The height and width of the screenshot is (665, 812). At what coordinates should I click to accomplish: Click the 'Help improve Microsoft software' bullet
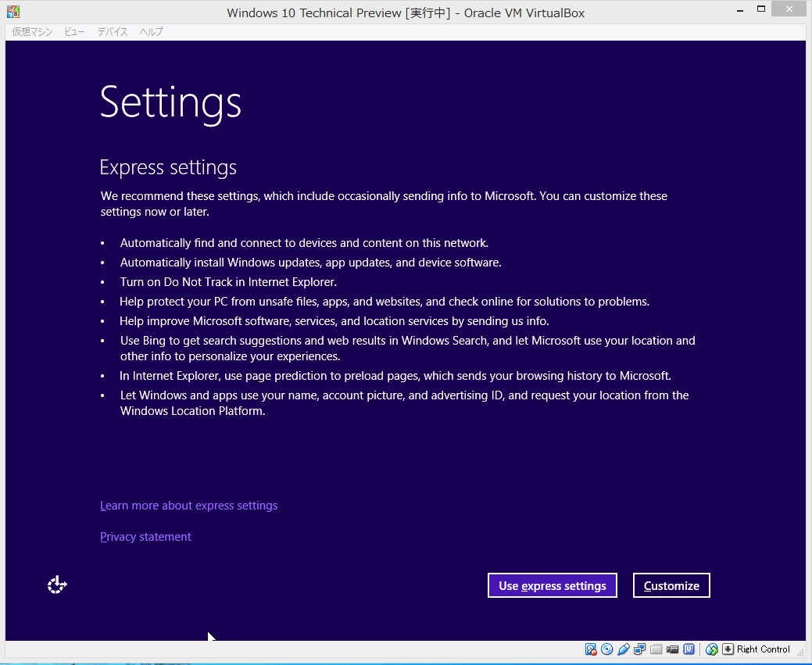[334, 321]
